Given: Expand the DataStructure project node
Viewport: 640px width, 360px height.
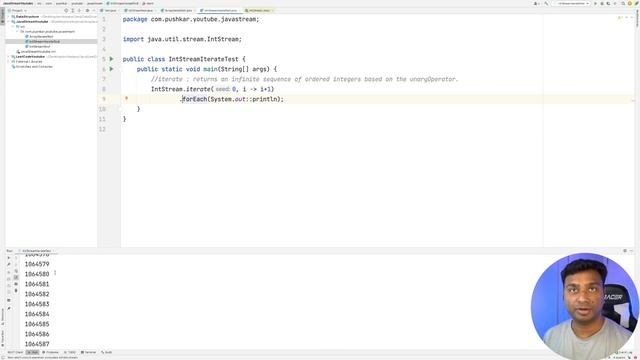Looking at the screenshot, I should pos(9,17).
